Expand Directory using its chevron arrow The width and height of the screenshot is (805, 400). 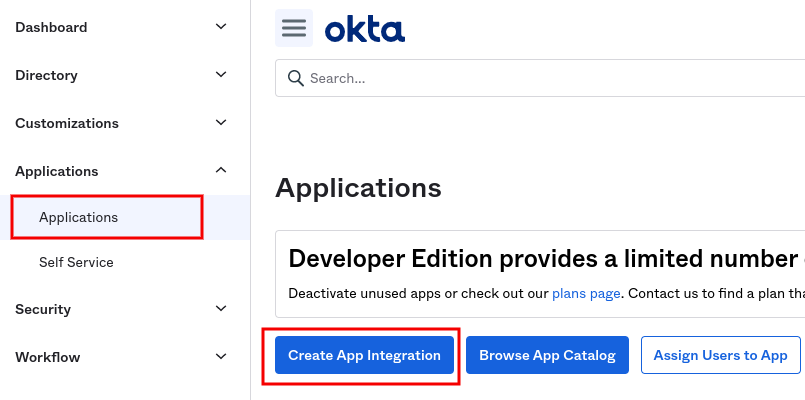point(222,75)
